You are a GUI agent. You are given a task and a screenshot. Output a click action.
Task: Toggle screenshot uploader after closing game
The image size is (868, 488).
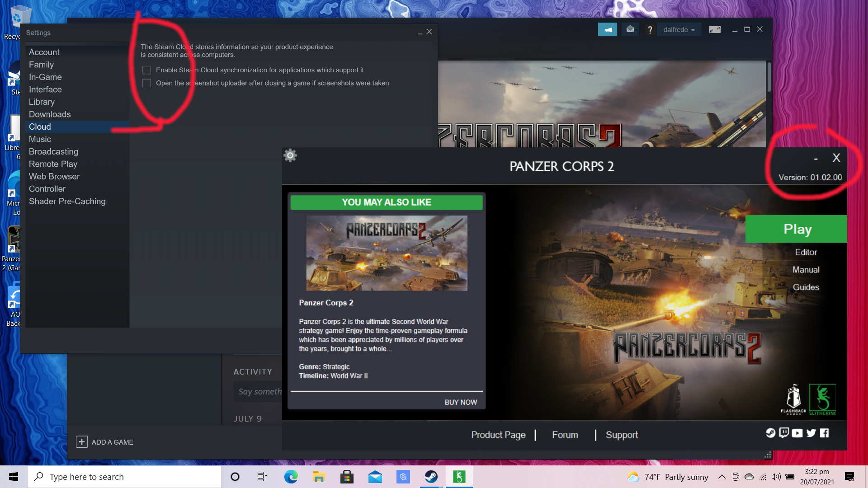[x=146, y=83]
